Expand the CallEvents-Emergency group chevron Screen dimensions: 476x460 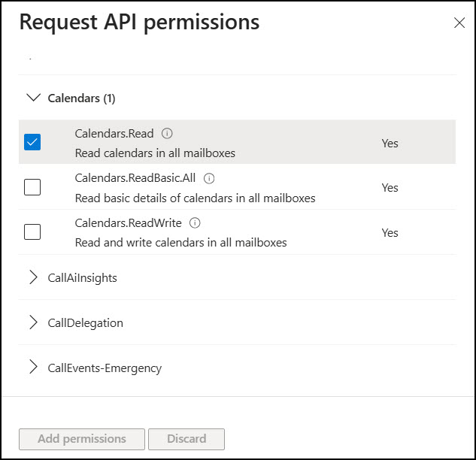32,368
